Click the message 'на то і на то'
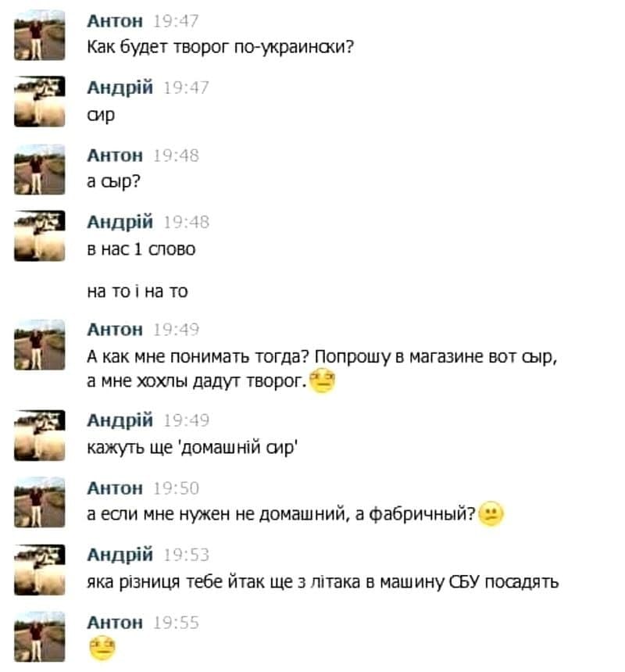This screenshot has height=672, width=625. (137, 291)
